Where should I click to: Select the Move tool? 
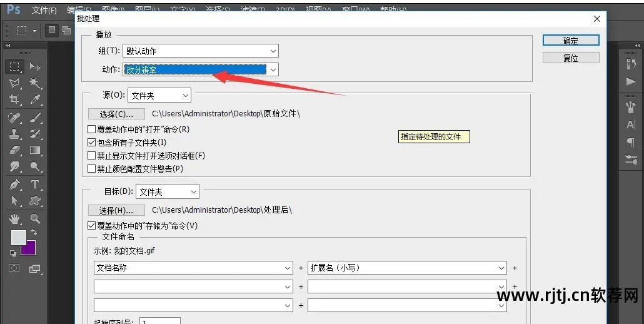click(35, 66)
